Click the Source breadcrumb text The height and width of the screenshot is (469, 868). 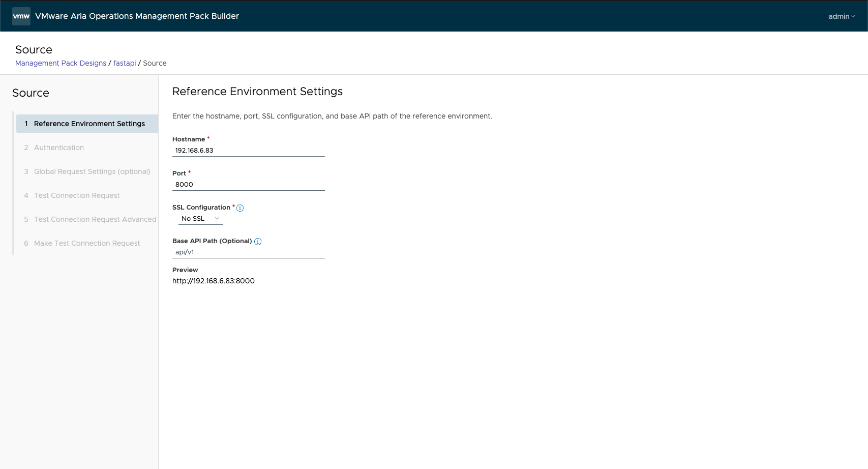tap(155, 63)
